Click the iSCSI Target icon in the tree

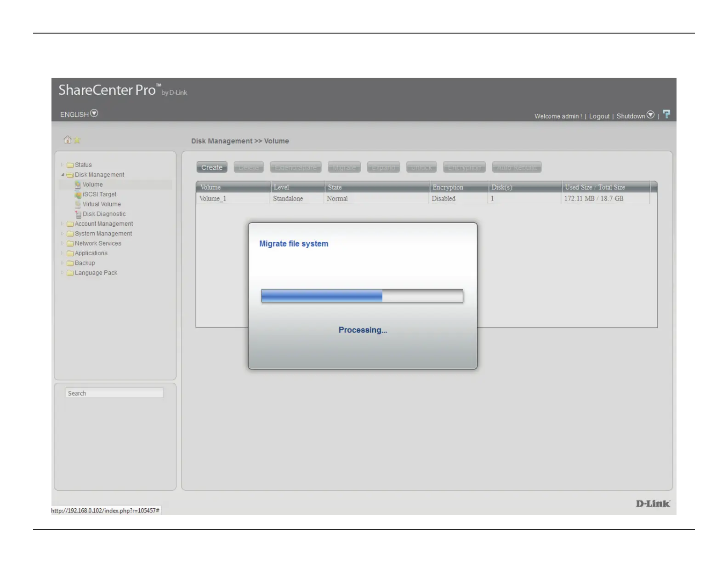pos(78,195)
